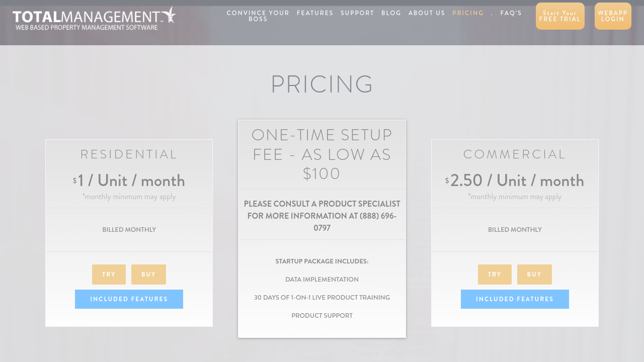Screen dimensions: 644x362
Task: Click the Start Your Free Trial button
Action: (560, 16)
